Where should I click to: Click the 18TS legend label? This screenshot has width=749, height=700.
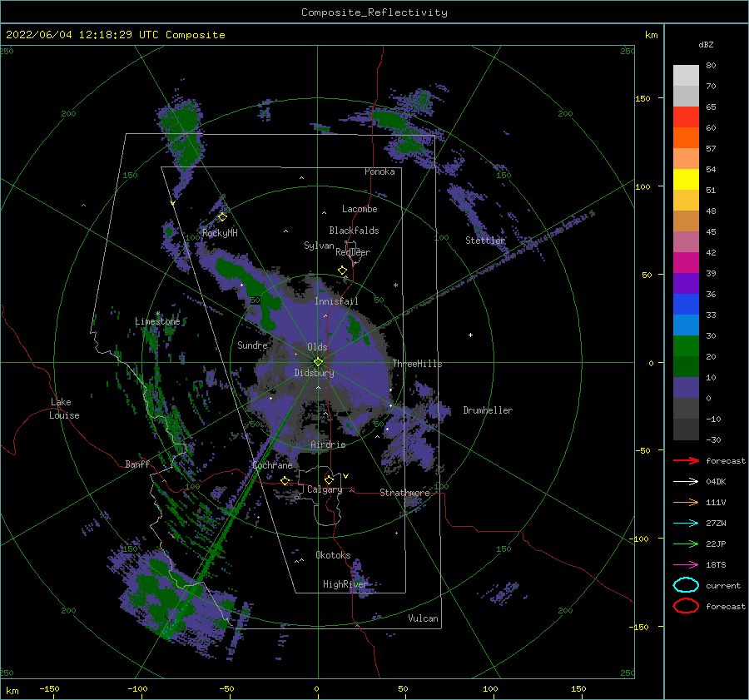pos(716,565)
